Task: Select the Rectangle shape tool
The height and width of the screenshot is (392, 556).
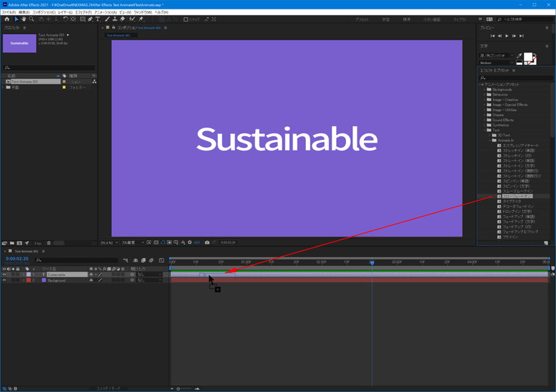Action: tap(82, 19)
